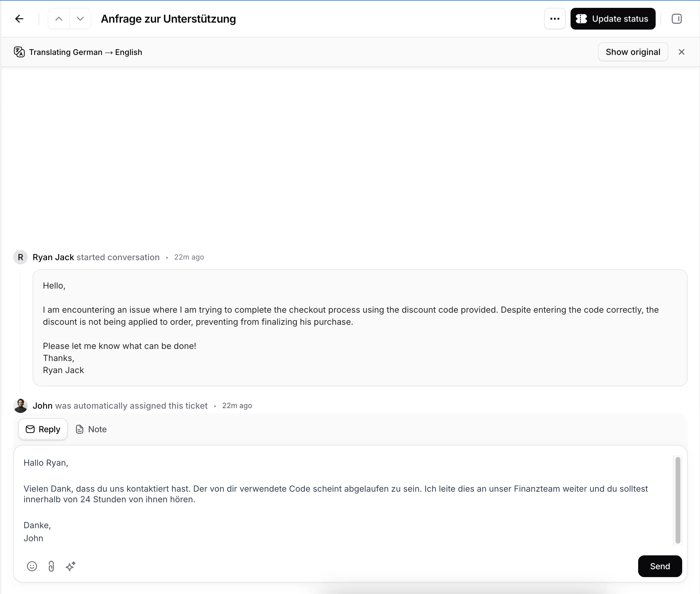Attach a file with paperclip icon
The image size is (700, 594).
pyautogui.click(x=51, y=567)
